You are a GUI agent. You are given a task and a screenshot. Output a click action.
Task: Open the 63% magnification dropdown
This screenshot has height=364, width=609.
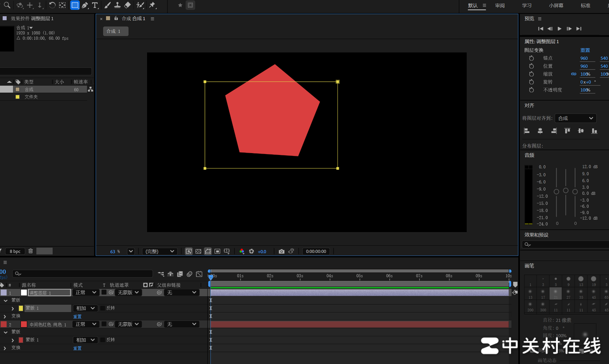click(131, 252)
